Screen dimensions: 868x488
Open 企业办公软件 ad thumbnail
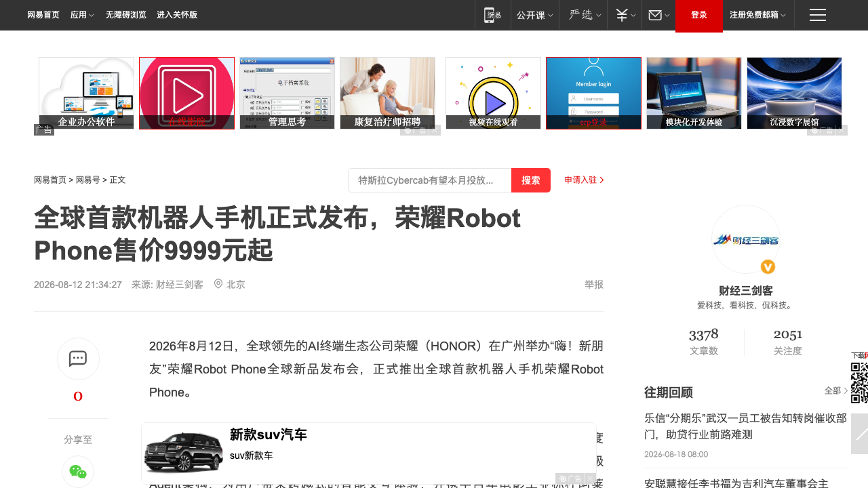pyautogui.click(x=86, y=93)
